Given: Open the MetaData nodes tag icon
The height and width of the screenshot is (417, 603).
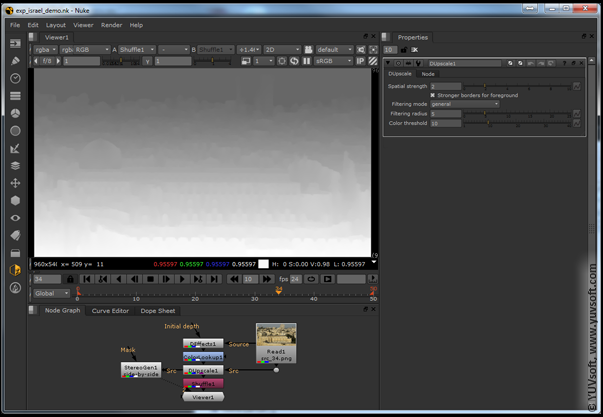Looking at the screenshot, I should point(15,235).
